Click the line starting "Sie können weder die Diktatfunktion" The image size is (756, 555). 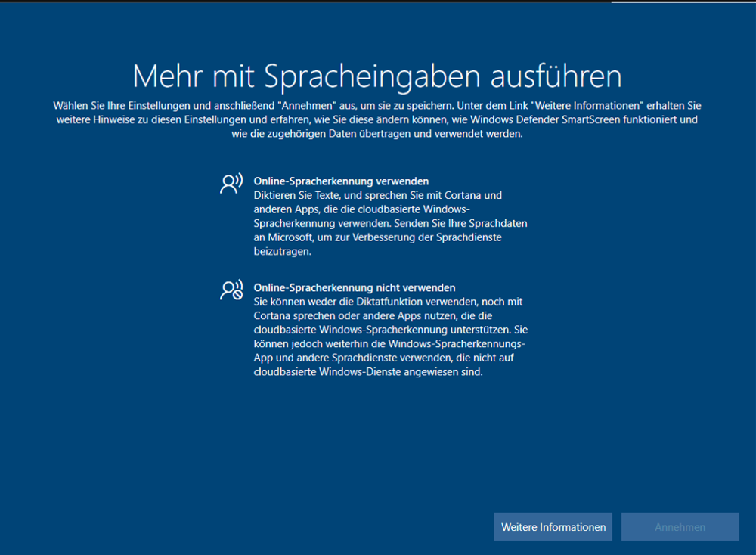pos(388,302)
